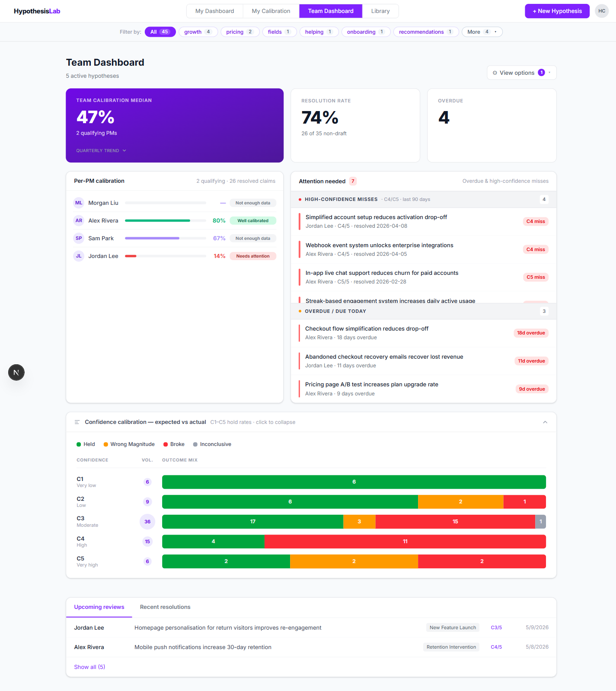Click the Attention needed count badge 7
Screen dimensions: 616x691
point(353,181)
